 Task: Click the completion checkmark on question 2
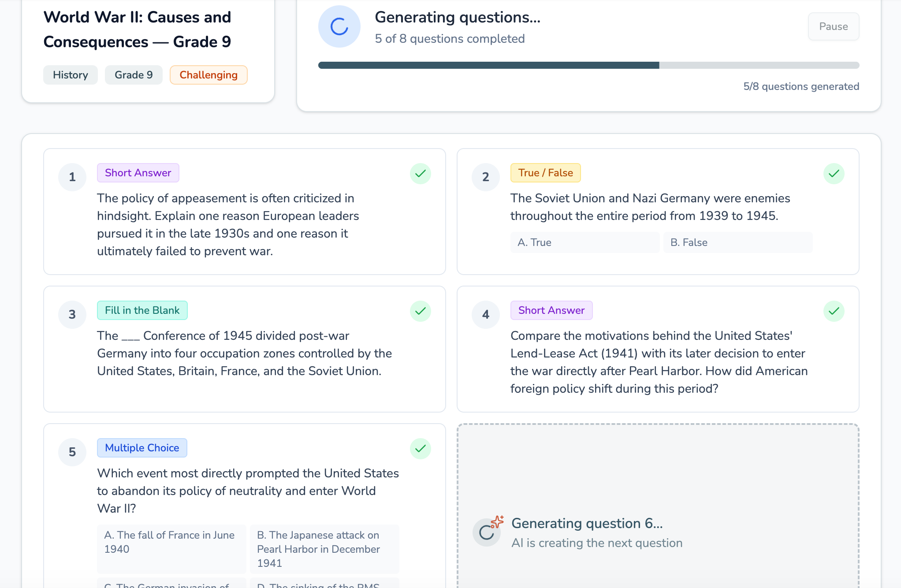pos(833,174)
